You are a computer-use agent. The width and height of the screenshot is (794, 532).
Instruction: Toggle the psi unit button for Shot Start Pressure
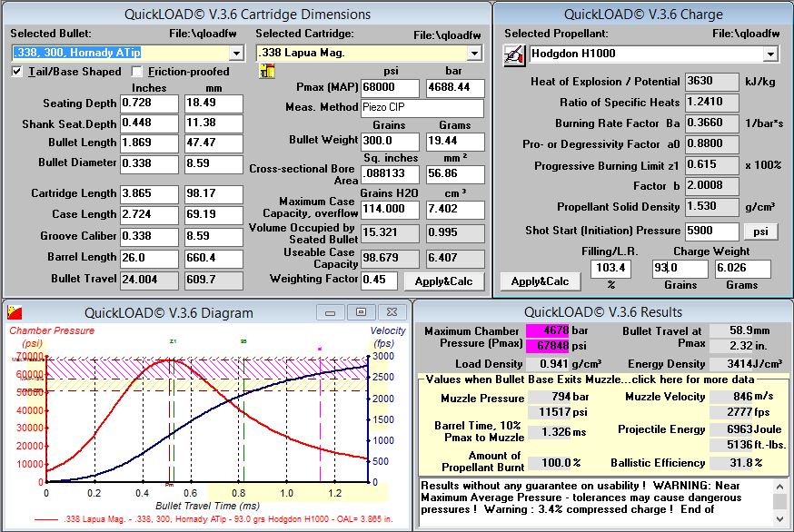click(761, 232)
